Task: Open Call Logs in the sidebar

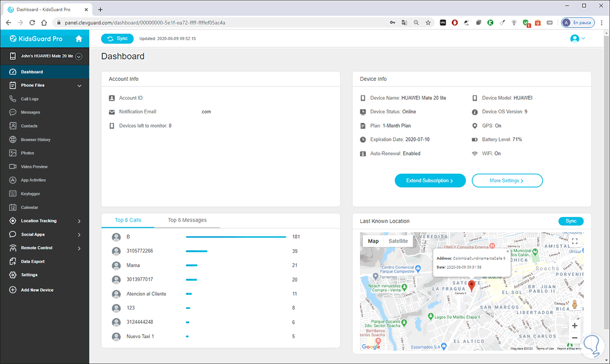Action: coord(29,99)
